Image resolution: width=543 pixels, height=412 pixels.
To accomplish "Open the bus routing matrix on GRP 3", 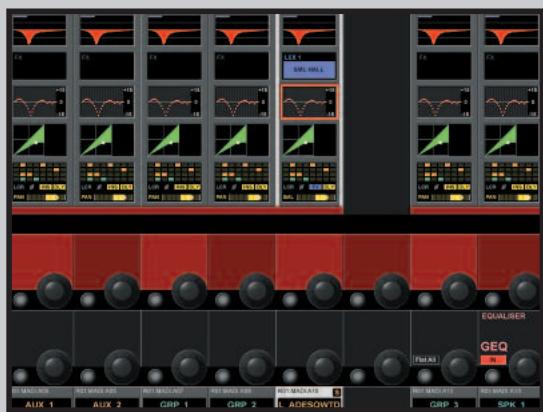I will [444, 172].
